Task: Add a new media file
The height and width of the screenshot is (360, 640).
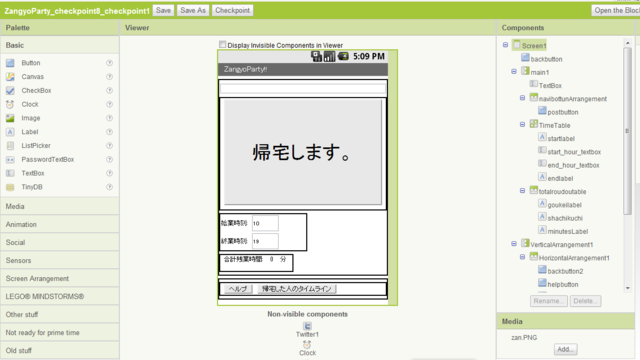Action: (565, 349)
